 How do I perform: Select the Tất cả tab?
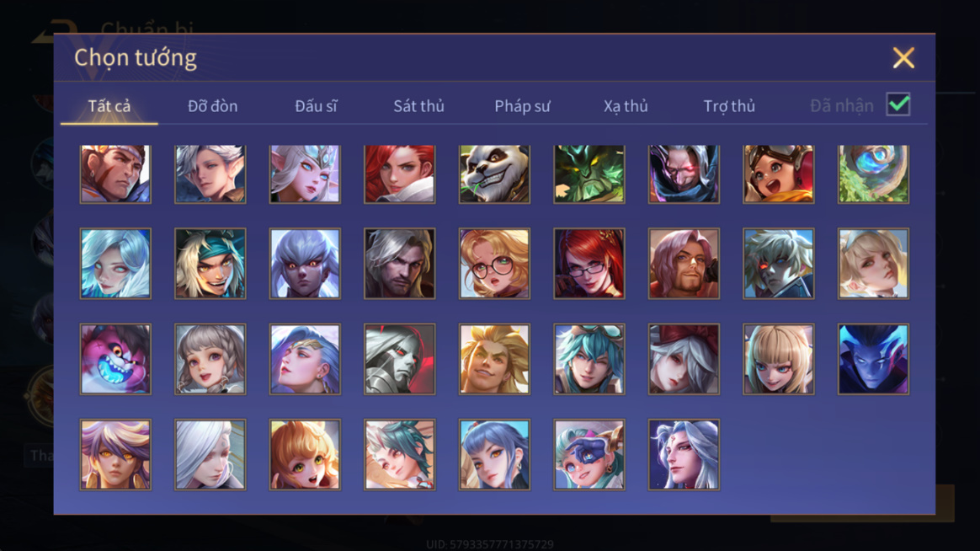click(x=109, y=105)
